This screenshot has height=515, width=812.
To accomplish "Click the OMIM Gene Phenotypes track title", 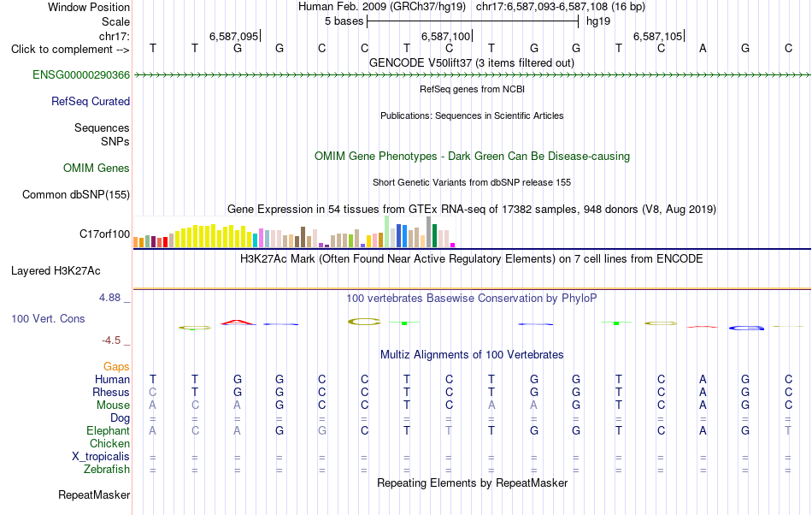I will click(473, 157).
